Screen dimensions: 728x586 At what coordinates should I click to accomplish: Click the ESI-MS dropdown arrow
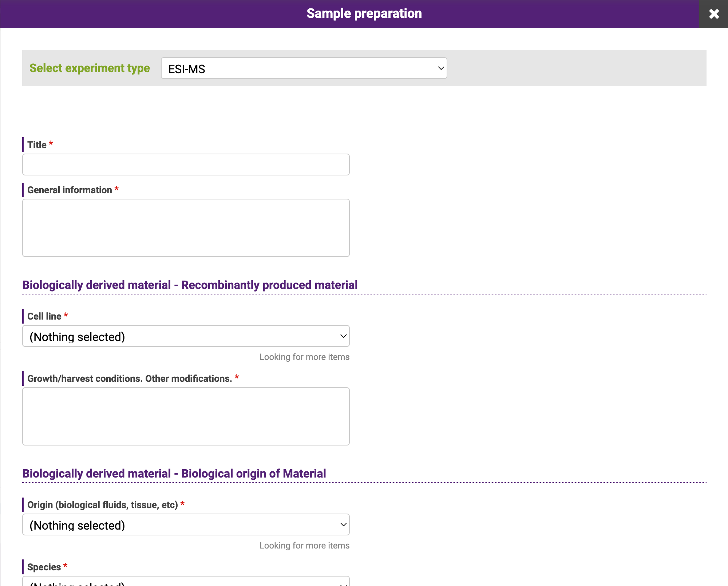[x=441, y=68]
